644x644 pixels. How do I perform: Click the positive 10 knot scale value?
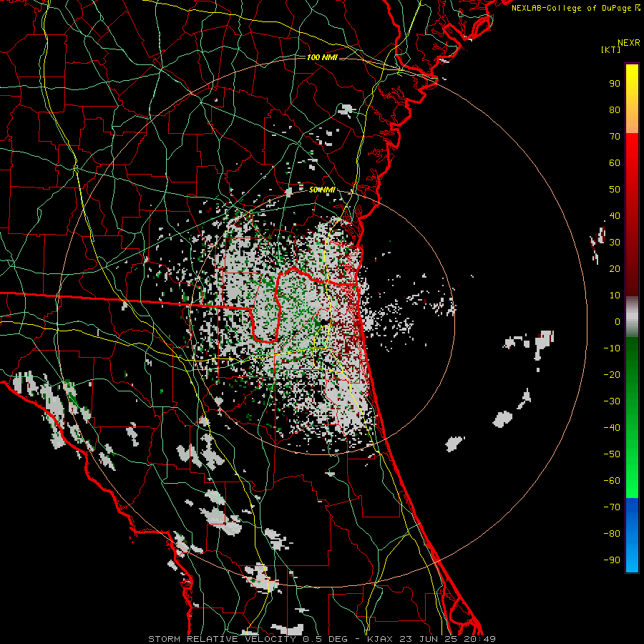pos(615,296)
